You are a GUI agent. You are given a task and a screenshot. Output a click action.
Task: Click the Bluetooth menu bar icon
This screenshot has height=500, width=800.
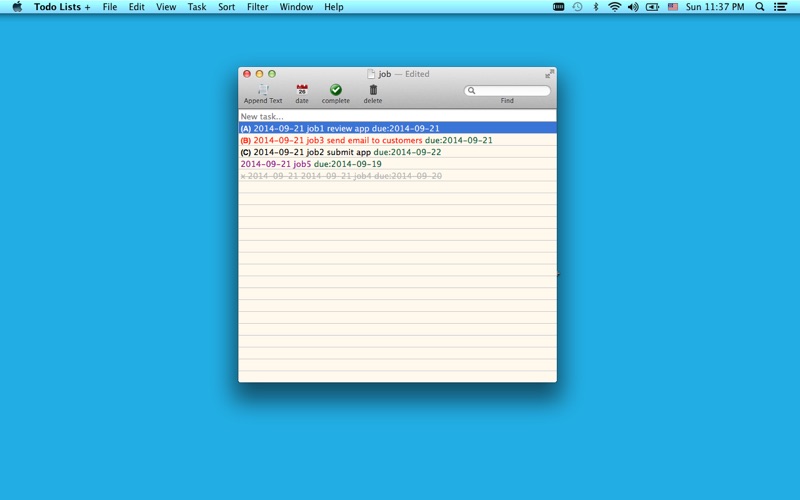click(595, 7)
